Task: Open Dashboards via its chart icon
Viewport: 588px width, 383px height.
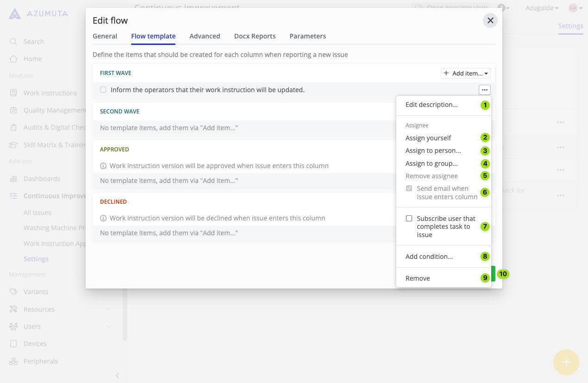Action: point(13,179)
